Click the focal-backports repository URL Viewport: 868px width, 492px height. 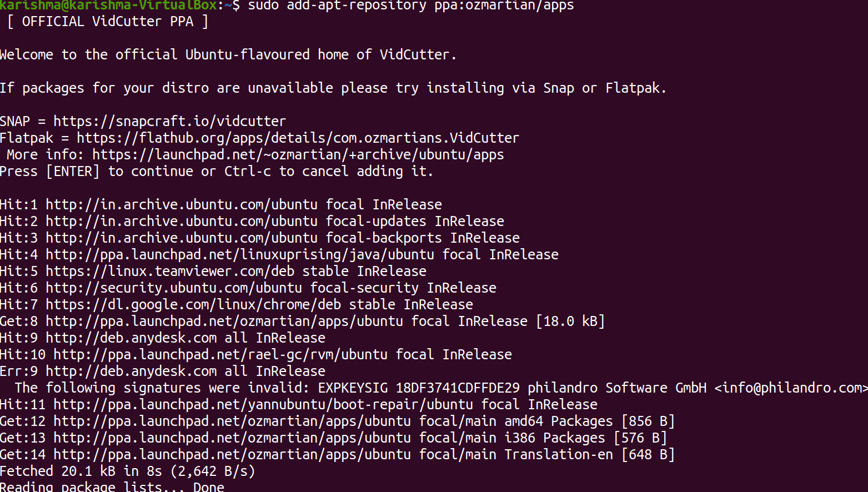(x=182, y=238)
